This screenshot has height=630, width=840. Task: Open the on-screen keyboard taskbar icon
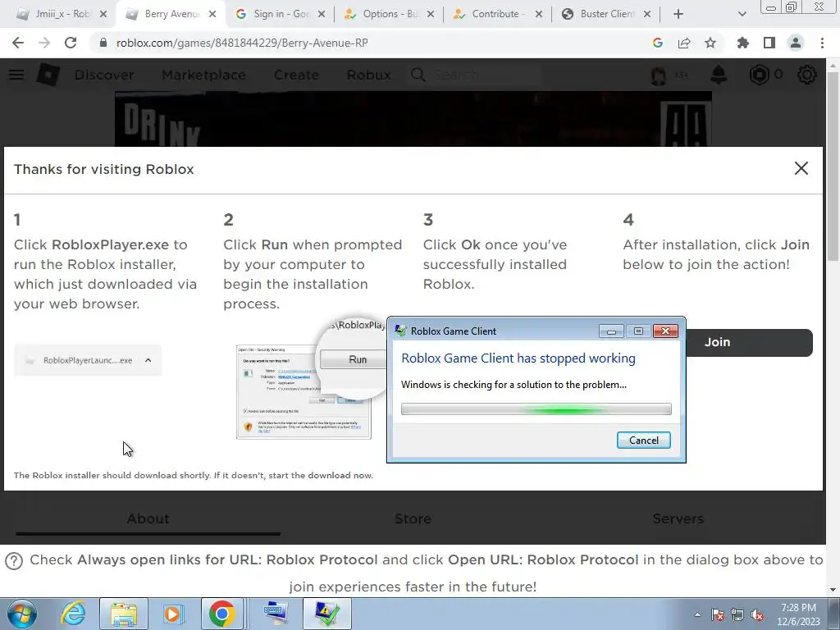(x=276, y=614)
